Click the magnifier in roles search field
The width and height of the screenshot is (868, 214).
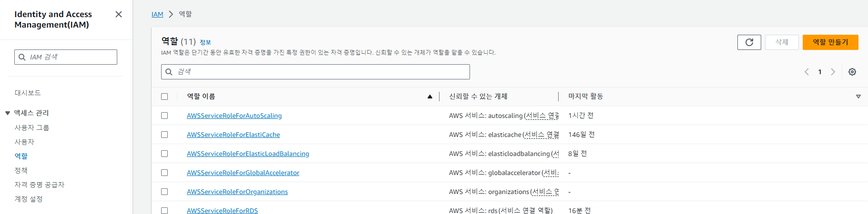coord(169,72)
